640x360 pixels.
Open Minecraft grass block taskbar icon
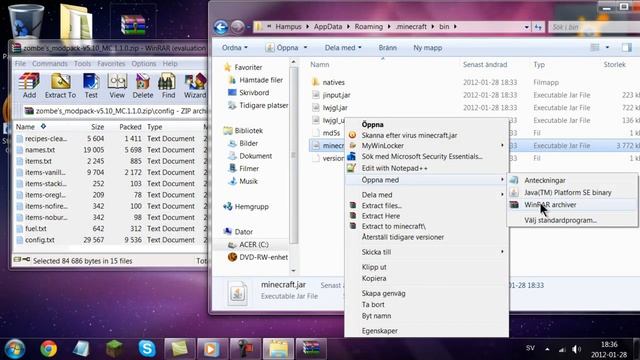pyautogui.click(x=114, y=349)
